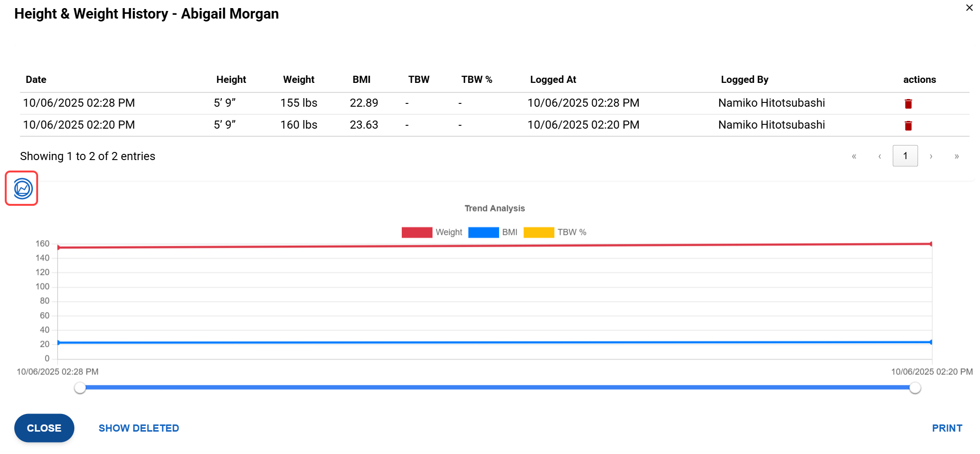Select page 1 in pagination
The width and height of the screenshot is (980, 454).
[905, 156]
